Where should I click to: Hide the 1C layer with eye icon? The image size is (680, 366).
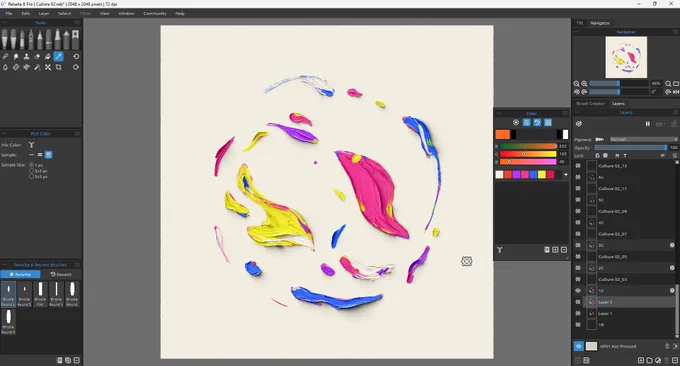pos(578,291)
